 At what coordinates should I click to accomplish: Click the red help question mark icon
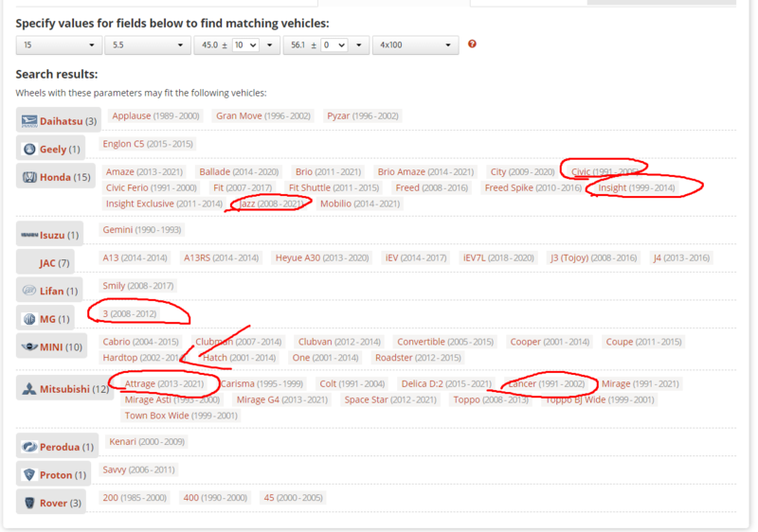point(472,44)
